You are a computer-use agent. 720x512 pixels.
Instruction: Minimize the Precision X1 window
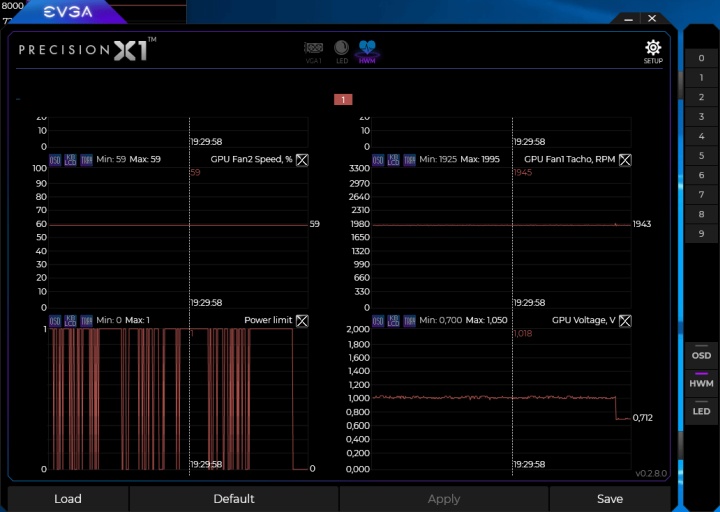[x=629, y=19]
